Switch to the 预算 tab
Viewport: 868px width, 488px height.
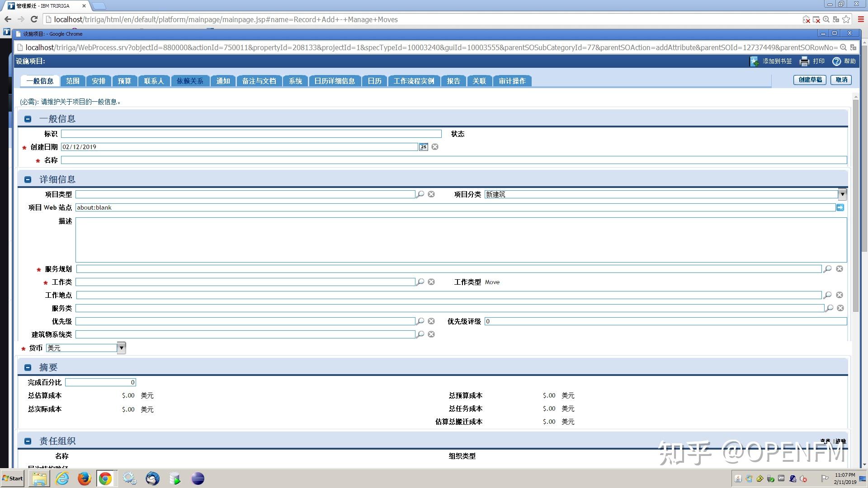click(x=124, y=81)
